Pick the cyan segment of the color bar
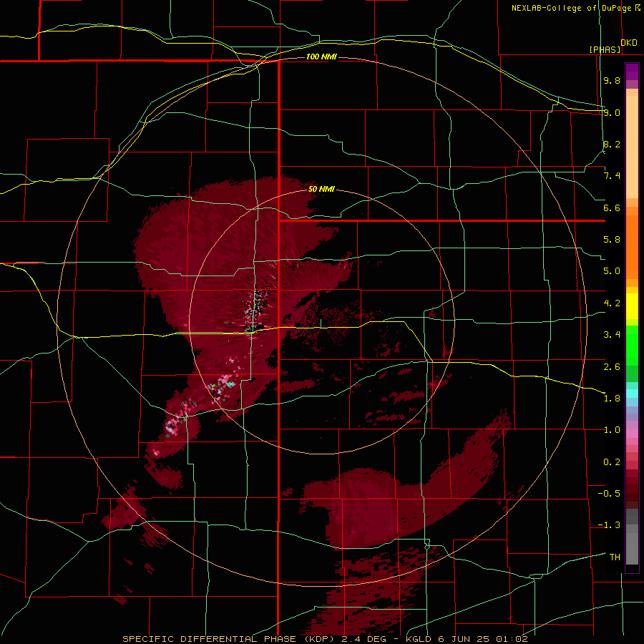644x644 pixels. click(x=632, y=394)
